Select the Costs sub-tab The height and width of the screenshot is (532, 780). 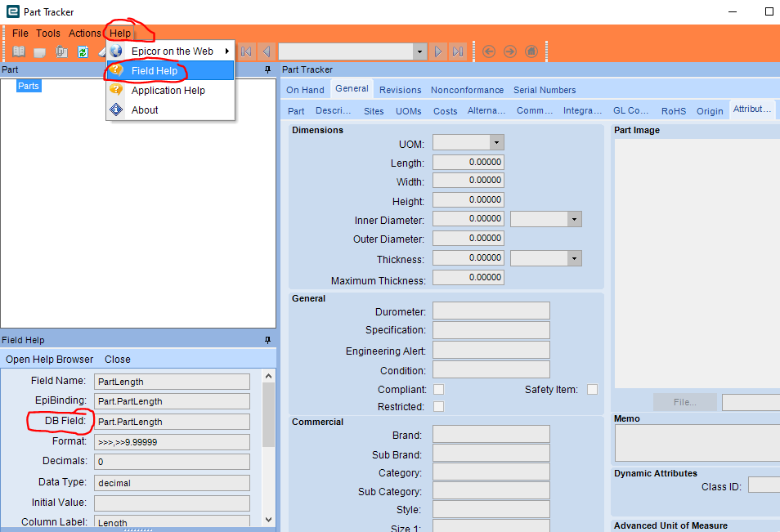click(x=446, y=111)
